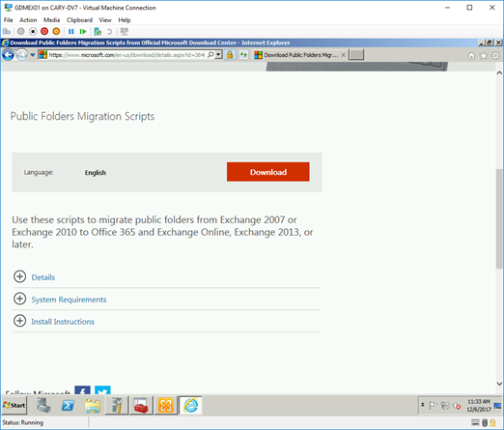Viewport: 504px width, 430px height.
Task: Click the Start button in guest taskbar
Action: point(14,405)
